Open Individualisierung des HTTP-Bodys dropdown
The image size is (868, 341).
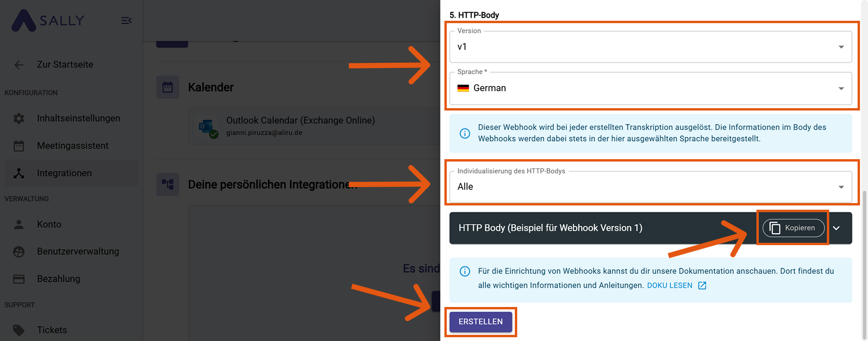(x=650, y=187)
